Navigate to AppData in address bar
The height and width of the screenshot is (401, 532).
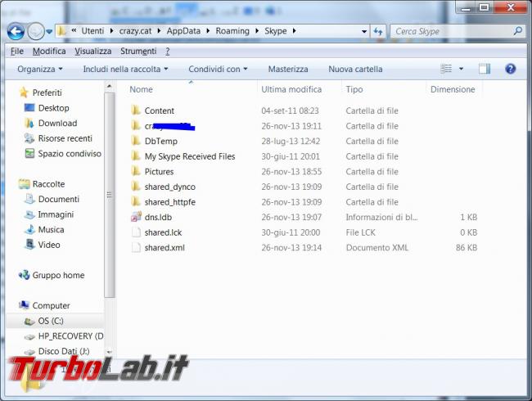183,31
